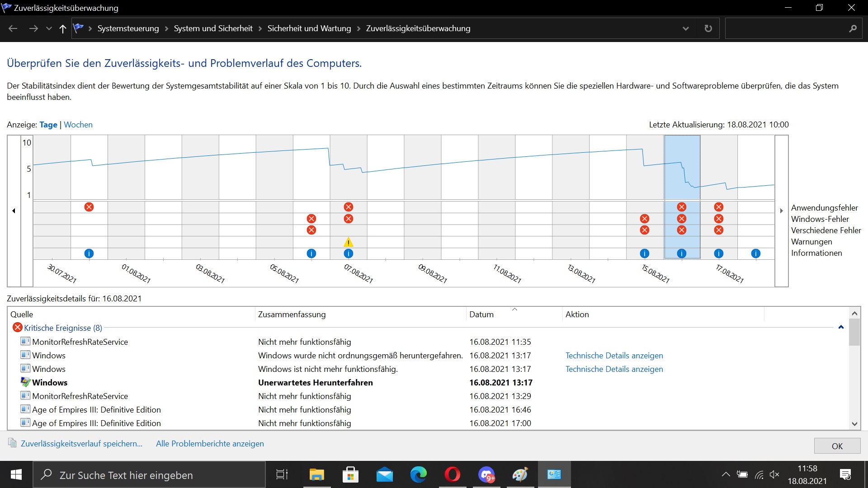Navigate up one folder level arrow
Screen dimensions: 868x488
63,28
